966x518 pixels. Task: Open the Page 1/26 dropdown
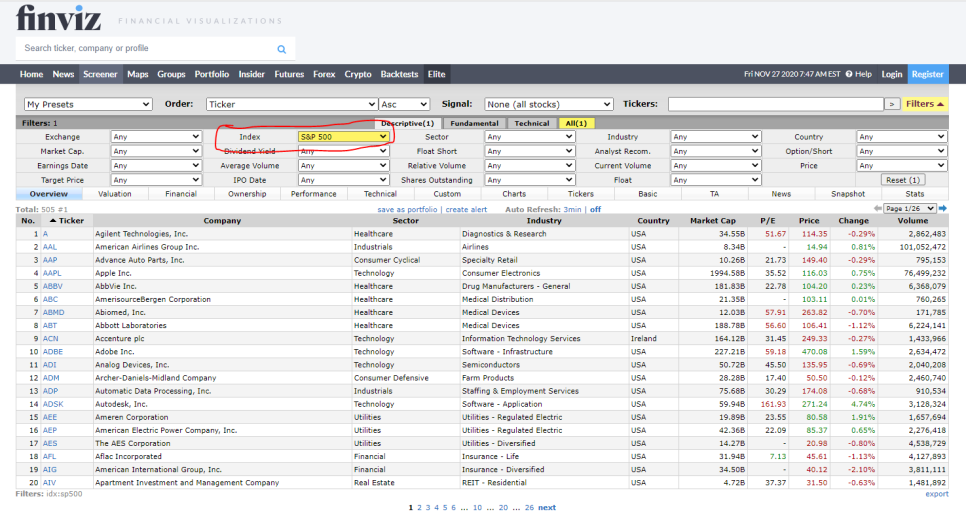[x=909, y=209]
